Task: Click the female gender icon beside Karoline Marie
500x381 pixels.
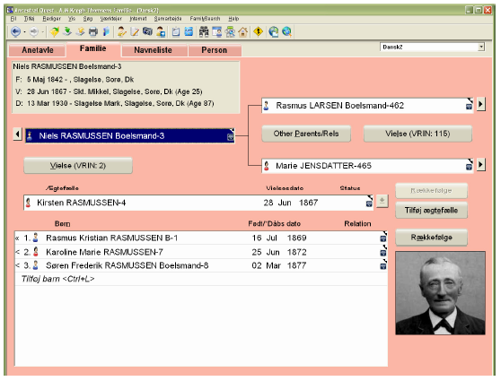Action: tap(36, 252)
